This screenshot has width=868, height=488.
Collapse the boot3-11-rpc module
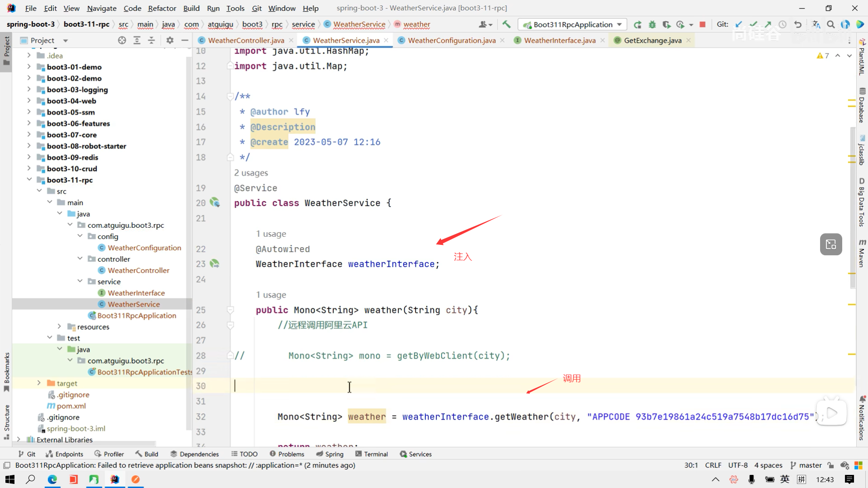point(29,180)
